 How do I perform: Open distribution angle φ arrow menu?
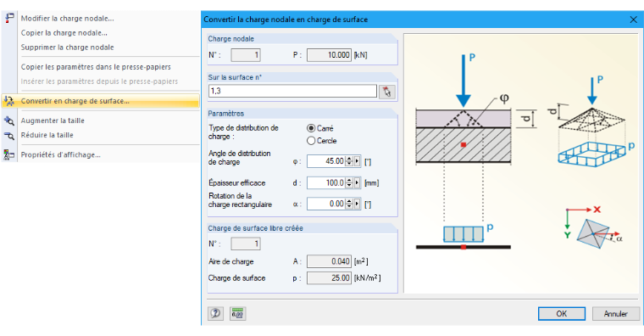pos(357,161)
